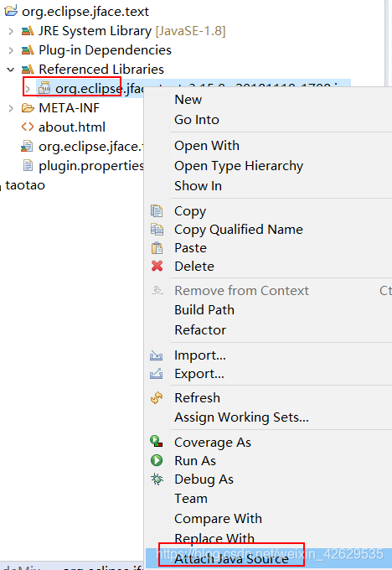
Task: Select the META-INF folder label
Action: pos(69,108)
